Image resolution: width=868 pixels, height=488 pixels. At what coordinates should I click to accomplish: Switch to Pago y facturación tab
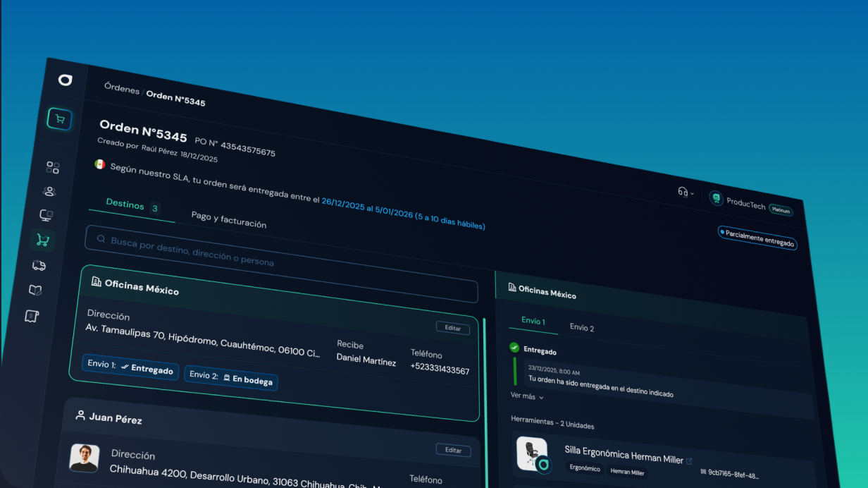click(229, 219)
